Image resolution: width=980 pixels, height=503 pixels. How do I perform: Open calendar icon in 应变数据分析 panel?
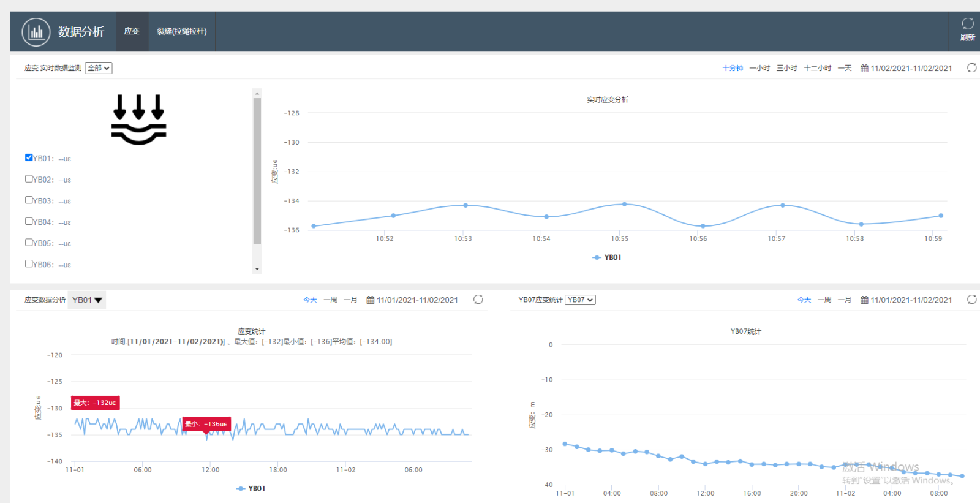(x=370, y=300)
